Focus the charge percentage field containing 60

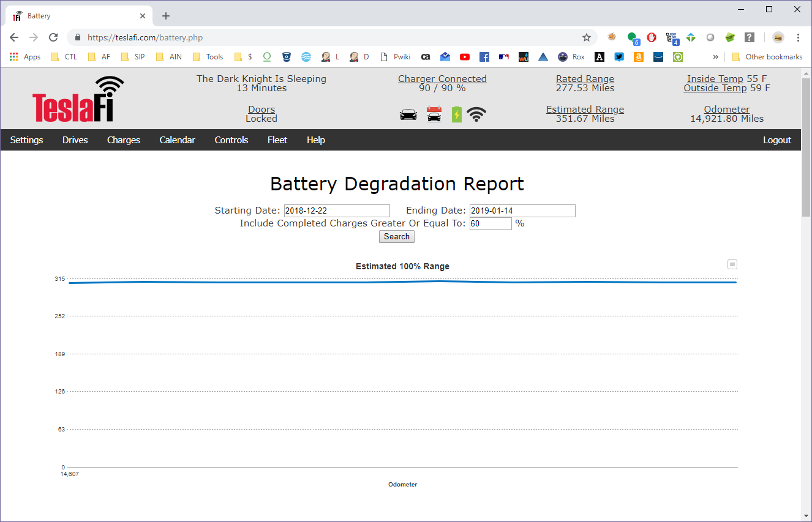491,224
